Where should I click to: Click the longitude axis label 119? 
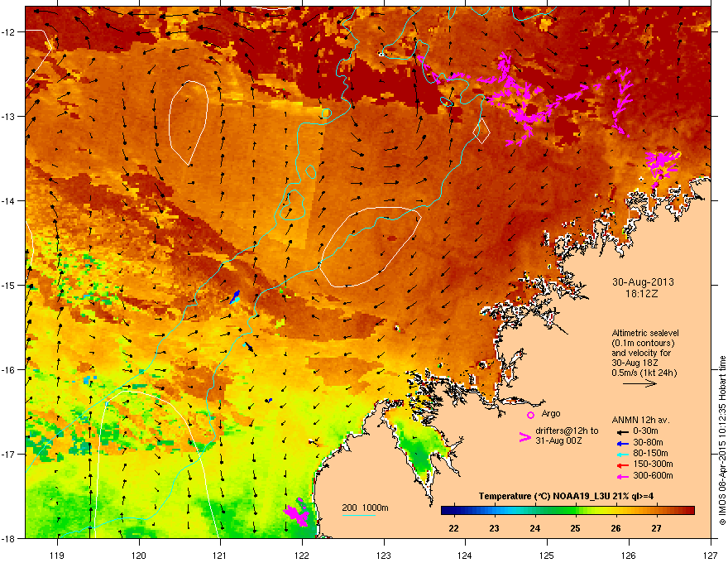pos(57,555)
